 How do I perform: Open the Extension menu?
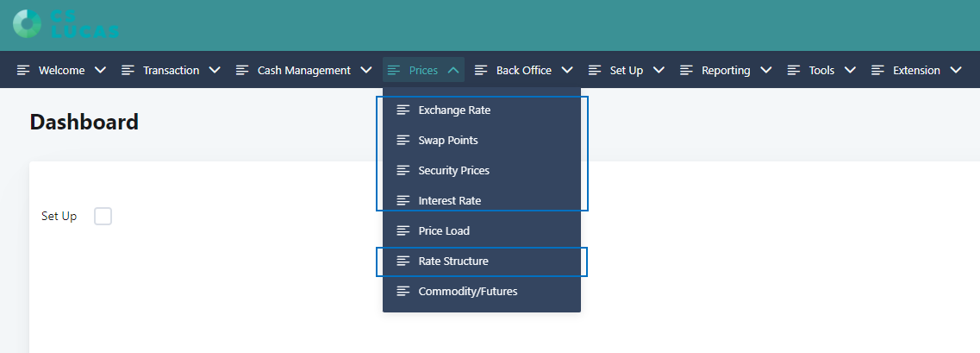916,71
